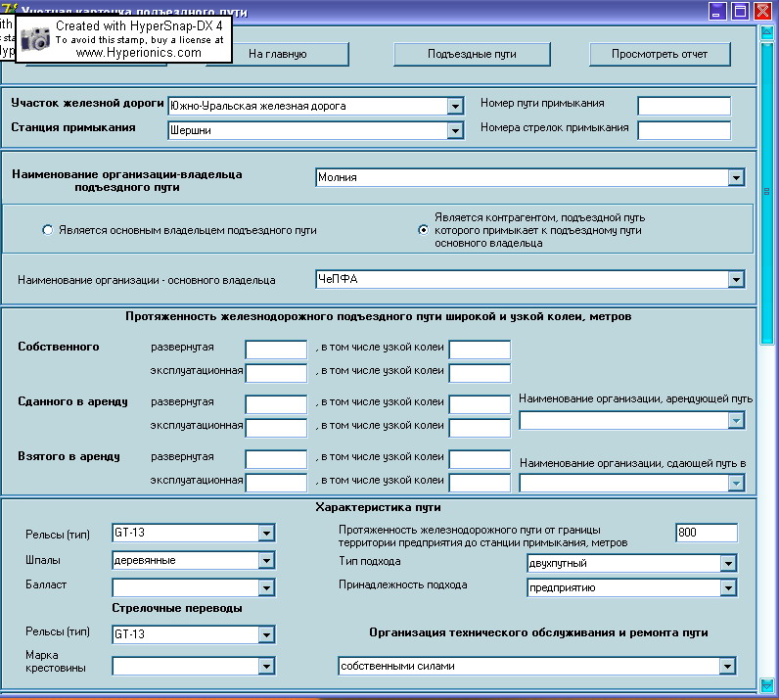This screenshot has height=700, width=779.
Task: Open the 'Тип подхода' dropdown
Action: click(727, 563)
